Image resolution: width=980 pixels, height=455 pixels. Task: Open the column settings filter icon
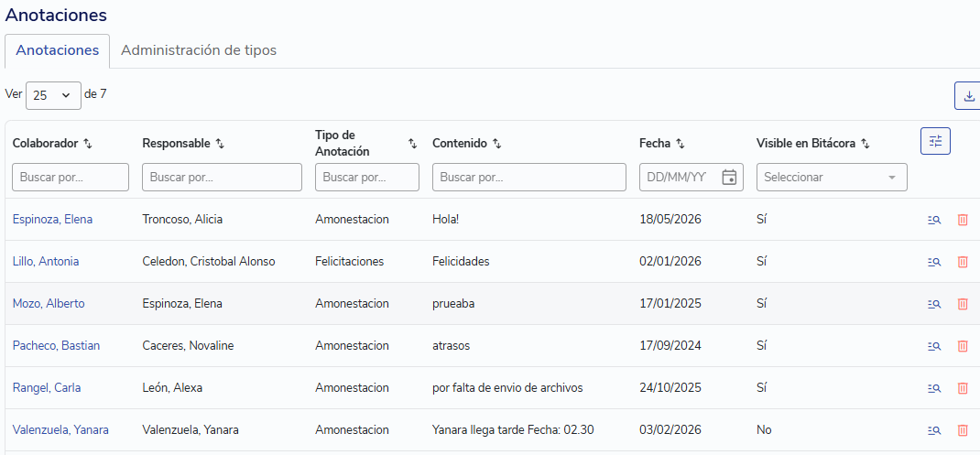(x=935, y=141)
